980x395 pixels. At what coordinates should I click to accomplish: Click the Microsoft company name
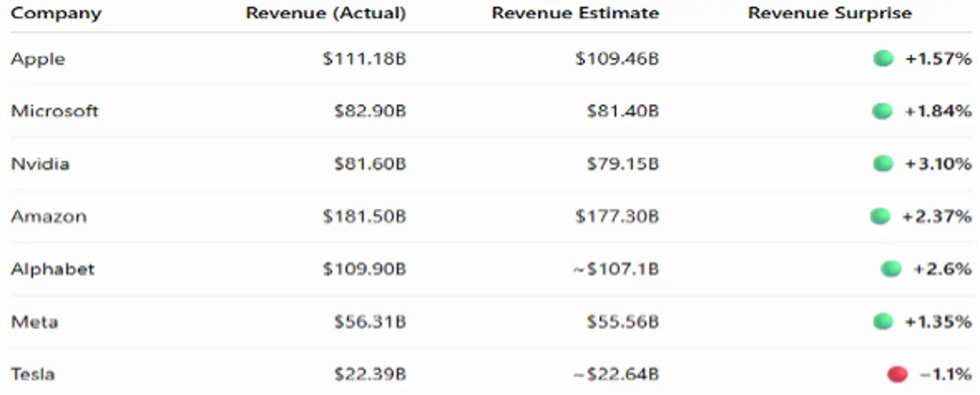pyautogui.click(x=55, y=112)
